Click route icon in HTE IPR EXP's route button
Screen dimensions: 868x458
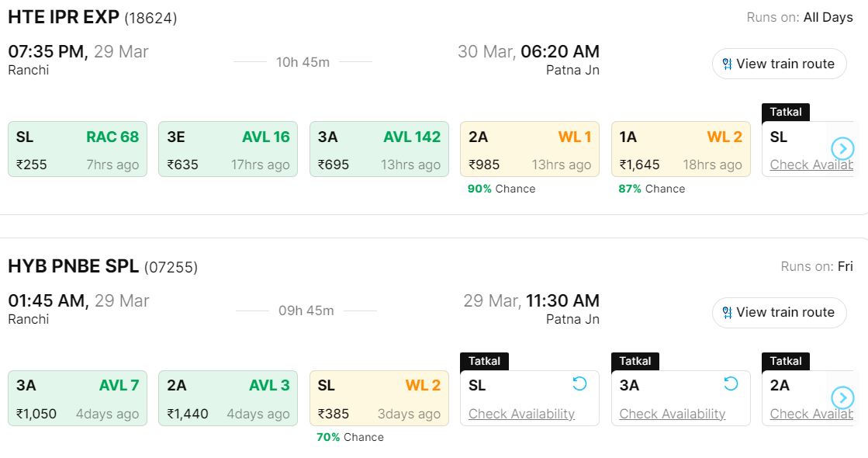click(x=727, y=64)
